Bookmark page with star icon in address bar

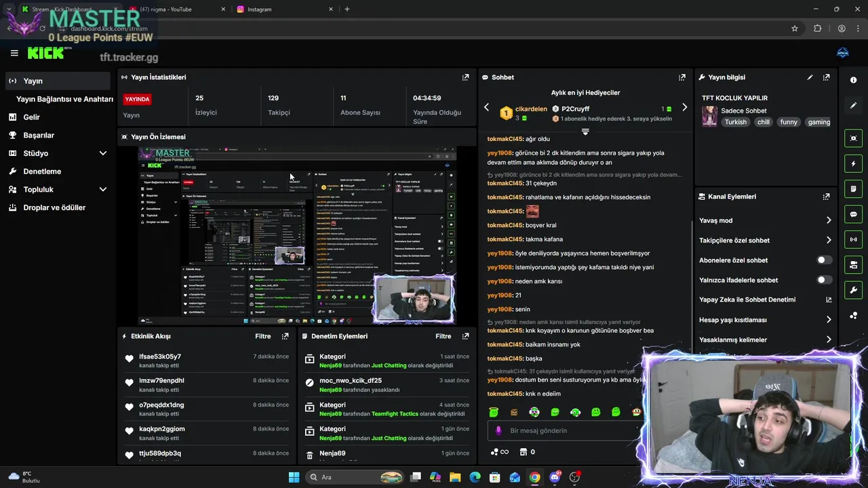click(x=795, y=28)
